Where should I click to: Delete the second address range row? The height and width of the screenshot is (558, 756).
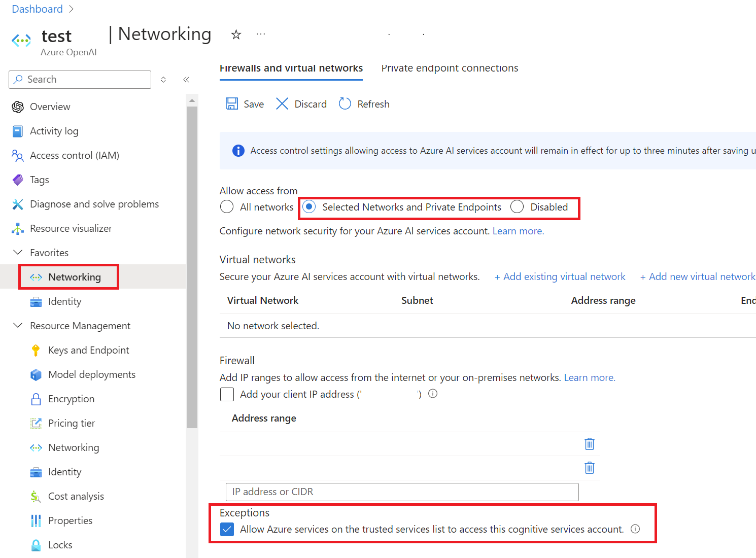pyautogui.click(x=590, y=468)
